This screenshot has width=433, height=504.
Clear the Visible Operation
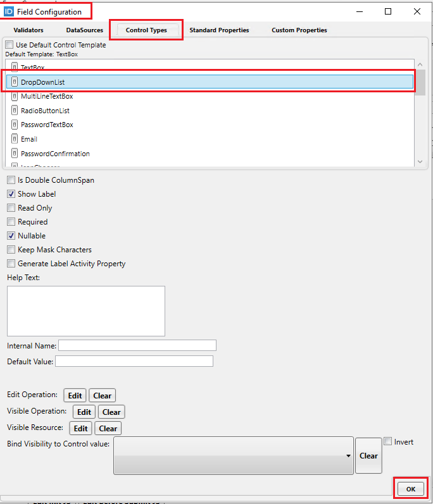[x=111, y=412]
